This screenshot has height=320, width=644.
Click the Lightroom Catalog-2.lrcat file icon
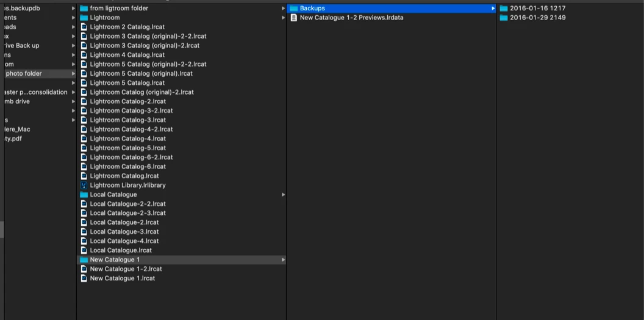coord(84,101)
